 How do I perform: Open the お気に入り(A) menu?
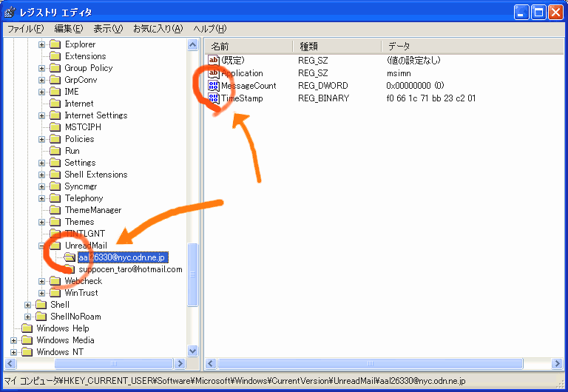[158, 29]
